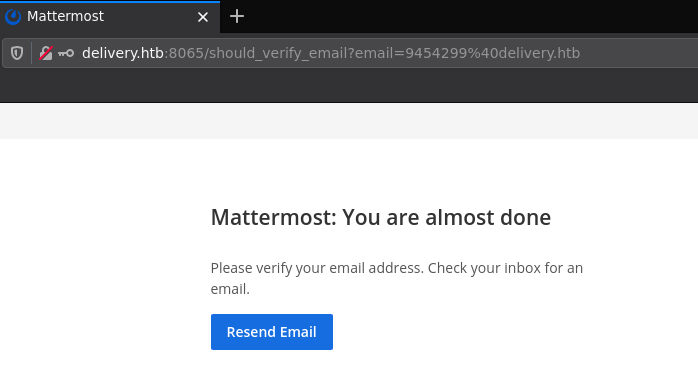Click the word email. on second line
Screen dimensions: 698x386
tap(230, 289)
